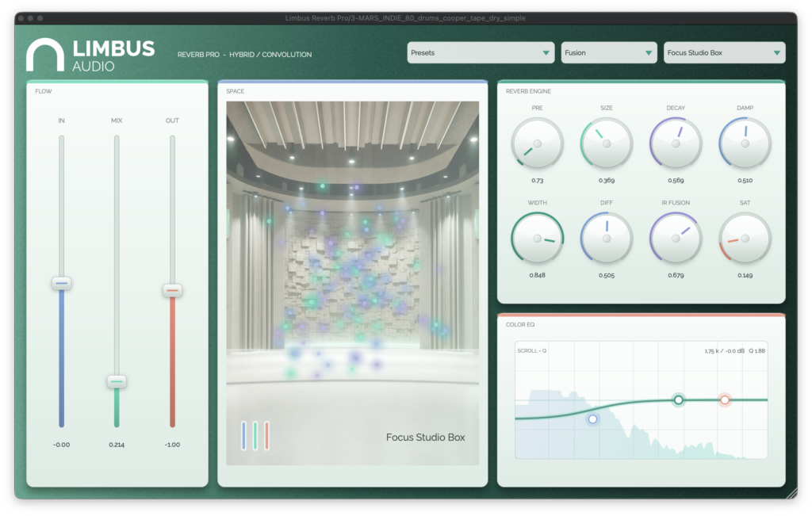This screenshot has height=516, width=812.
Task: Close the plugin window with the red button
Action: coord(21,18)
